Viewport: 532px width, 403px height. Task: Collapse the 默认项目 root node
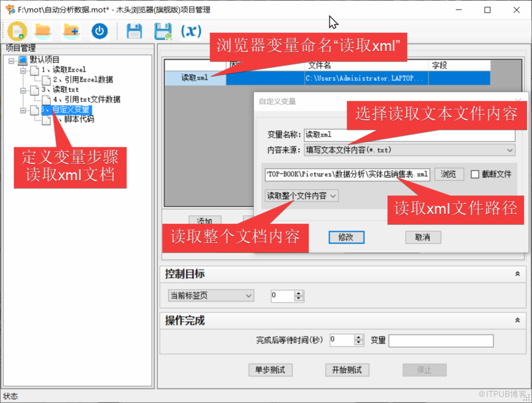pos(11,60)
